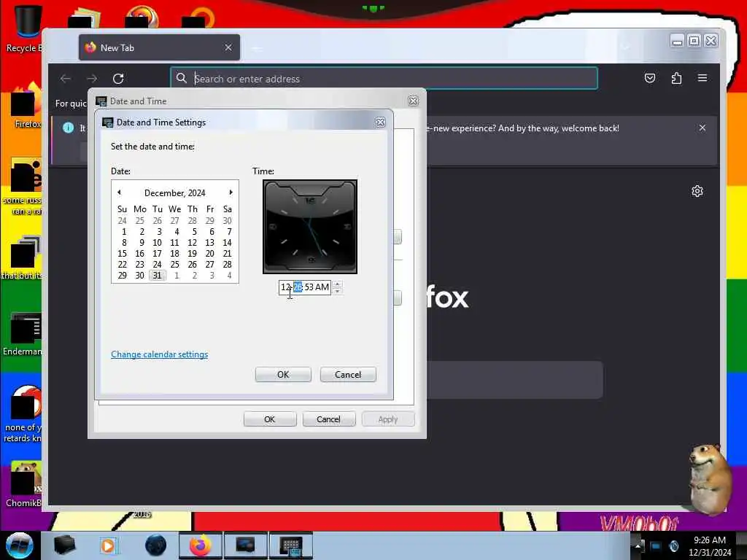Open the Windows Start orb
Viewport: 747px width, 560px height.
click(x=19, y=545)
